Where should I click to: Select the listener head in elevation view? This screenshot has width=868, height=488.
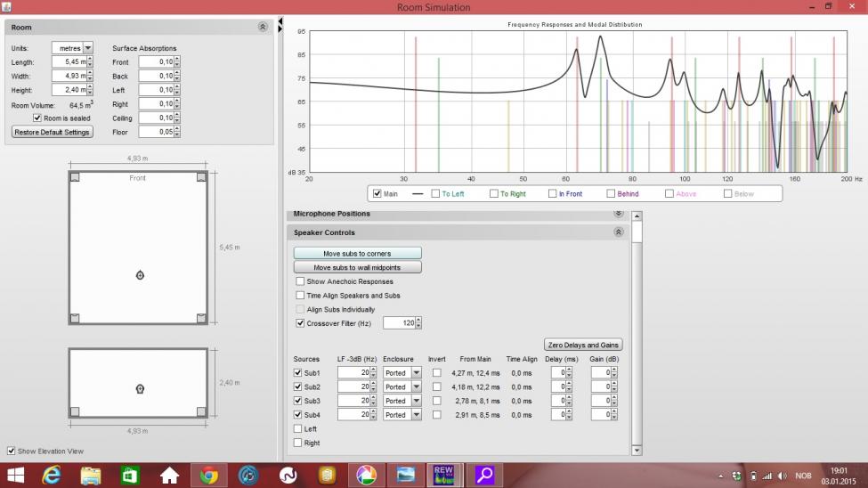tap(140, 389)
